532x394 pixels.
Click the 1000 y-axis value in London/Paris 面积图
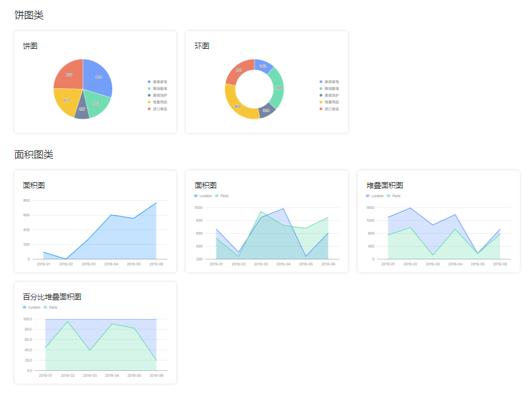199,208
